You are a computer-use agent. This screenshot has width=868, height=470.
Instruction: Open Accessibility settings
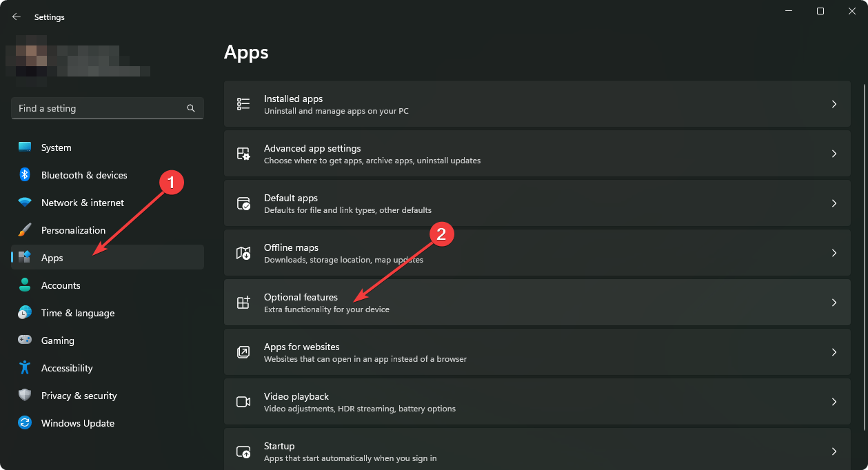[108, 368]
